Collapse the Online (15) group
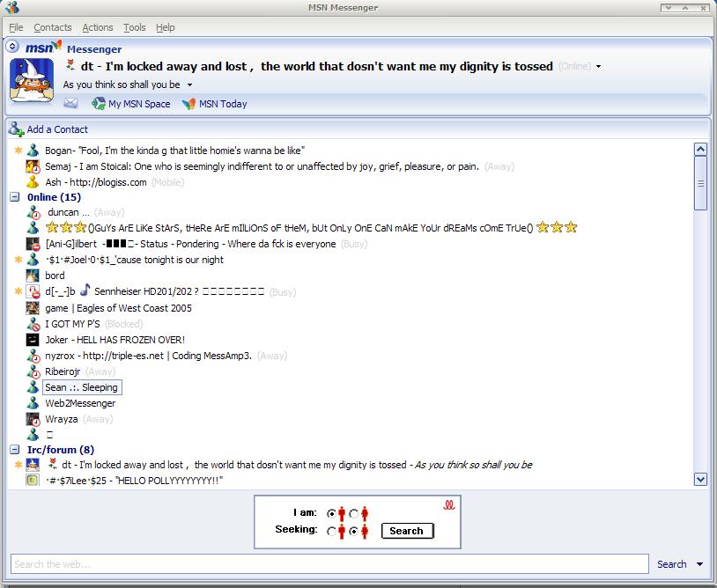The image size is (717, 588). (x=15, y=197)
